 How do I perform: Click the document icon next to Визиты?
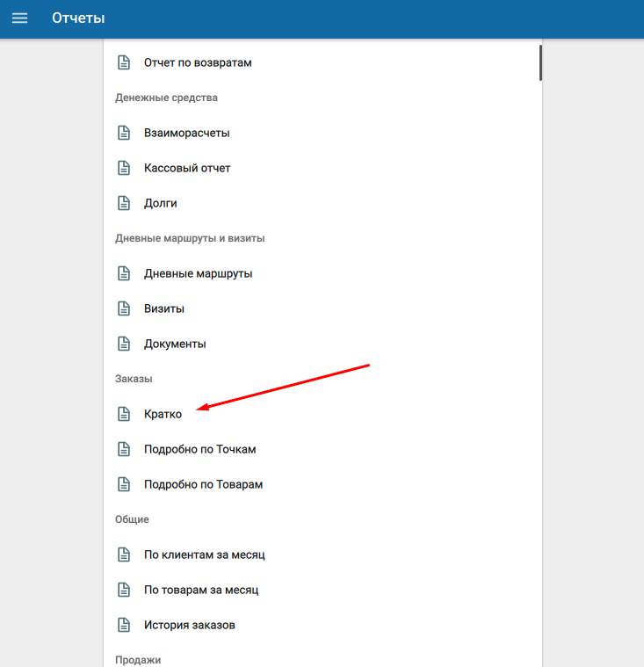[124, 308]
